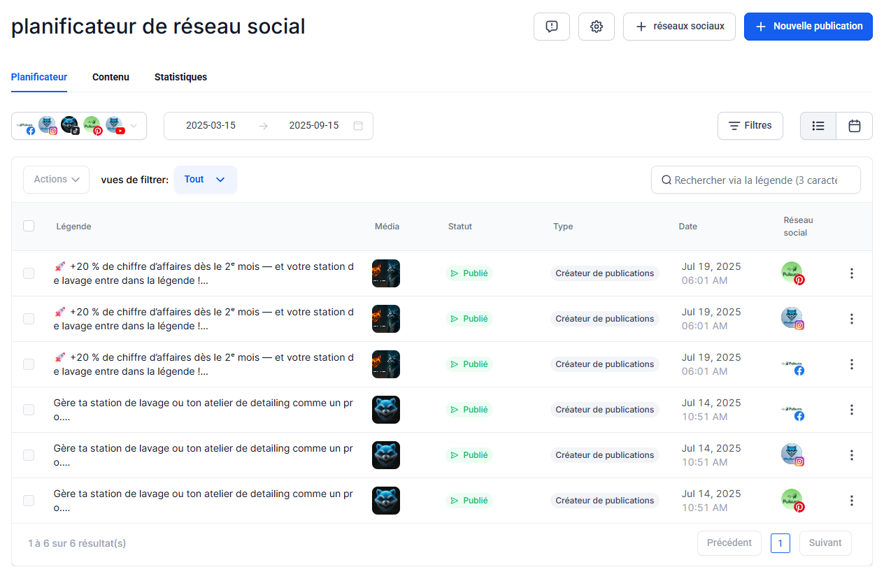This screenshot has height=588, width=884.
Task: Switch to calendar view icon
Action: pos(854,126)
